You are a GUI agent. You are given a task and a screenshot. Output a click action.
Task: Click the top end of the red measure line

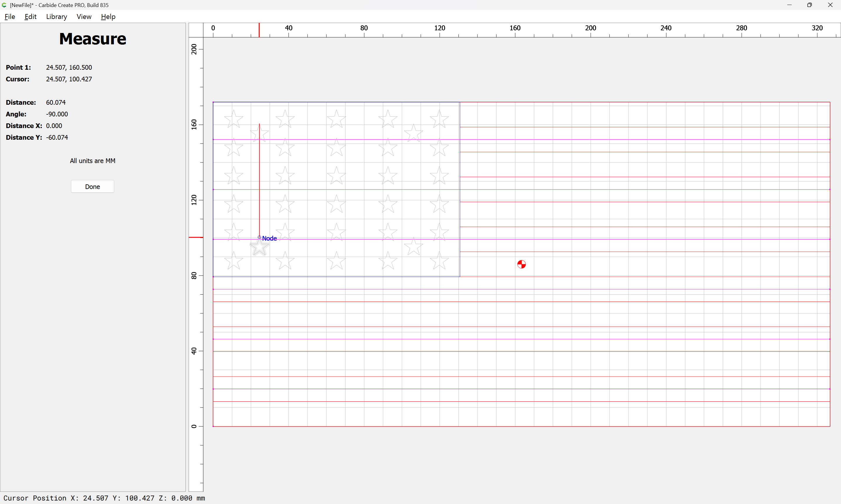(x=259, y=124)
